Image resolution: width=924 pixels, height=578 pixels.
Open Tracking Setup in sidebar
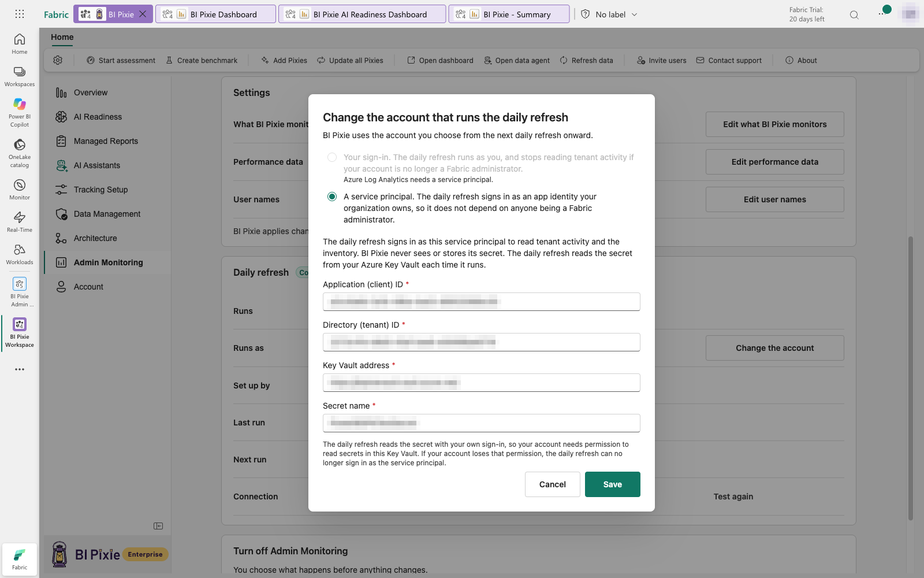tap(100, 190)
